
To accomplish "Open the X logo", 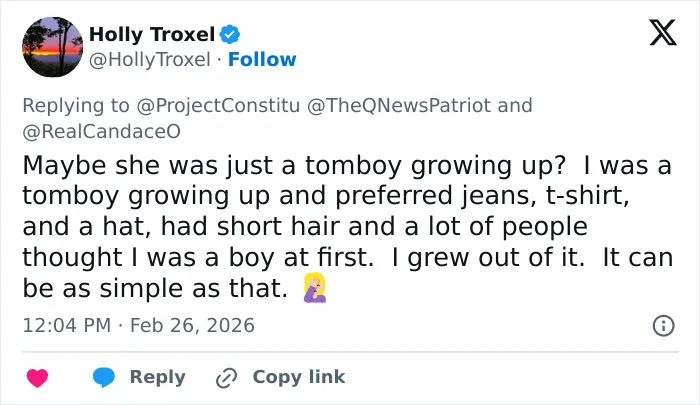I will click(663, 32).
